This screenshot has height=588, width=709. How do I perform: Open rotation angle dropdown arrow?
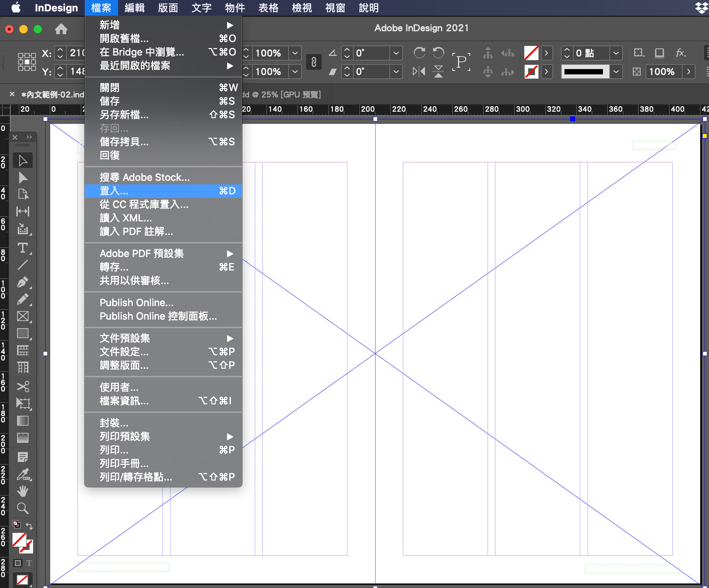coord(396,53)
